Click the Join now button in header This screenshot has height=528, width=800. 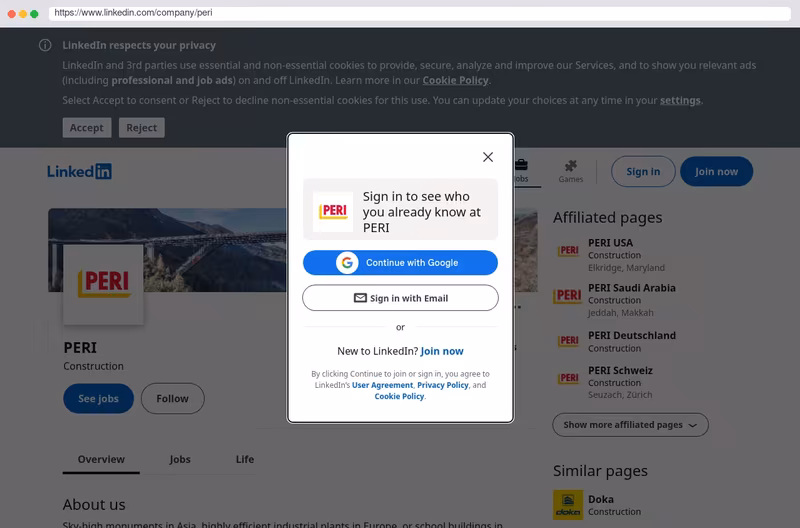716,171
